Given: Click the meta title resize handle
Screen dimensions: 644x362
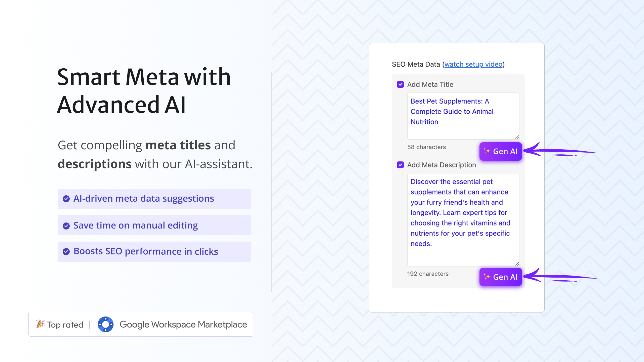Looking at the screenshot, I should point(517,137).
